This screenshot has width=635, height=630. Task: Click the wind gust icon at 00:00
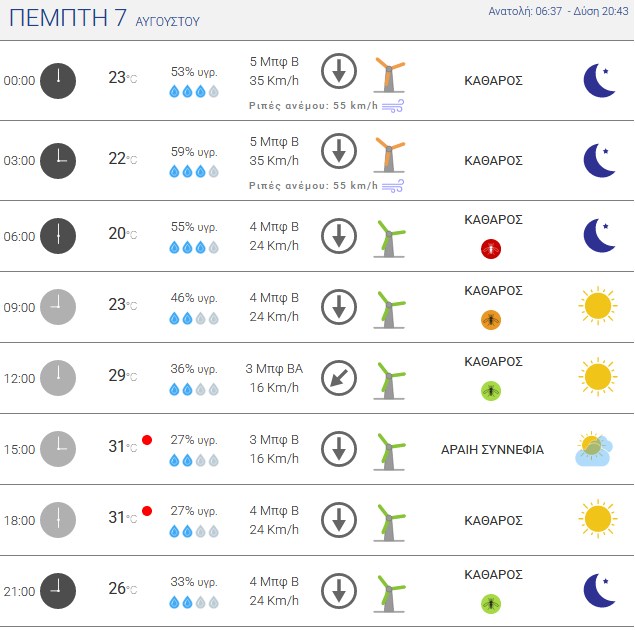tap(393, 106)
